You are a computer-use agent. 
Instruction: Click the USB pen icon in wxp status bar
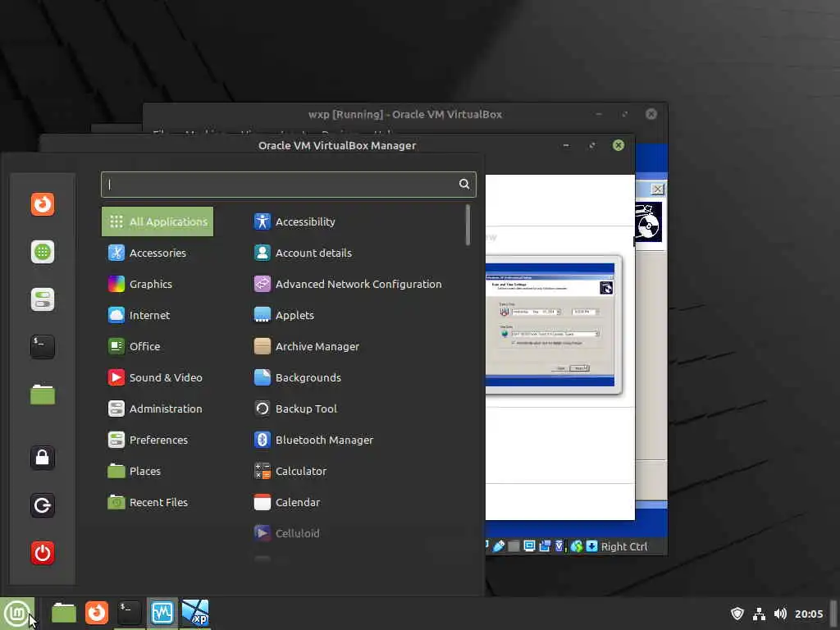(499, 546)
